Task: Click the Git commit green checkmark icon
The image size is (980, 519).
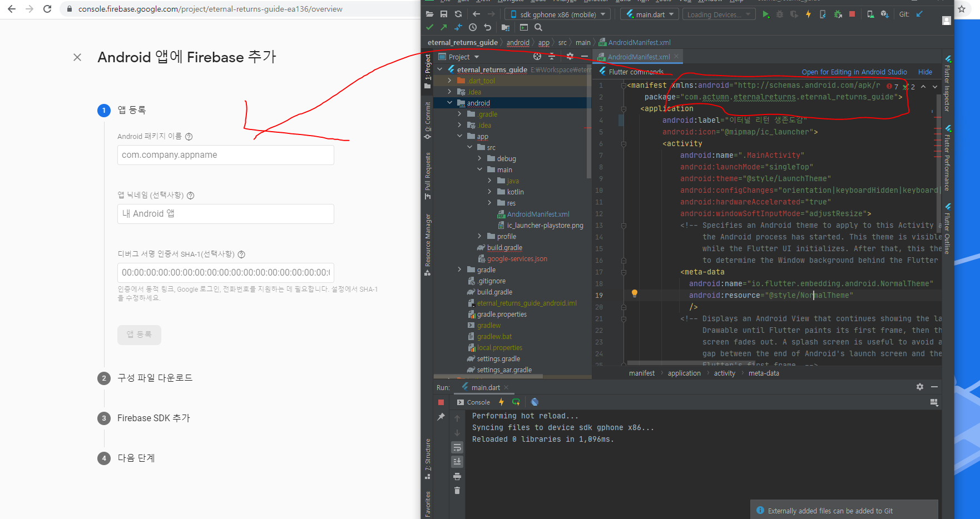Action: click(x=430, y=27)
